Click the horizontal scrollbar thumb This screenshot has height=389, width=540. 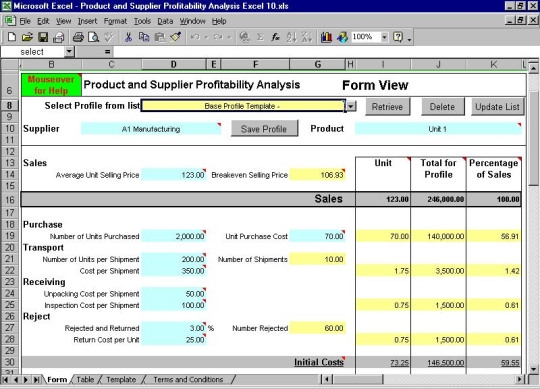358,379
